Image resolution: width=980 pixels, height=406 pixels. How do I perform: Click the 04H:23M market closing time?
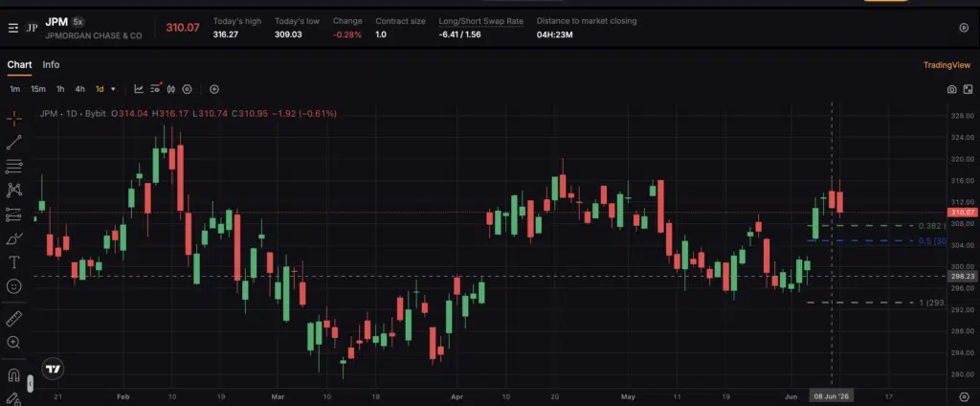[554, 34]
